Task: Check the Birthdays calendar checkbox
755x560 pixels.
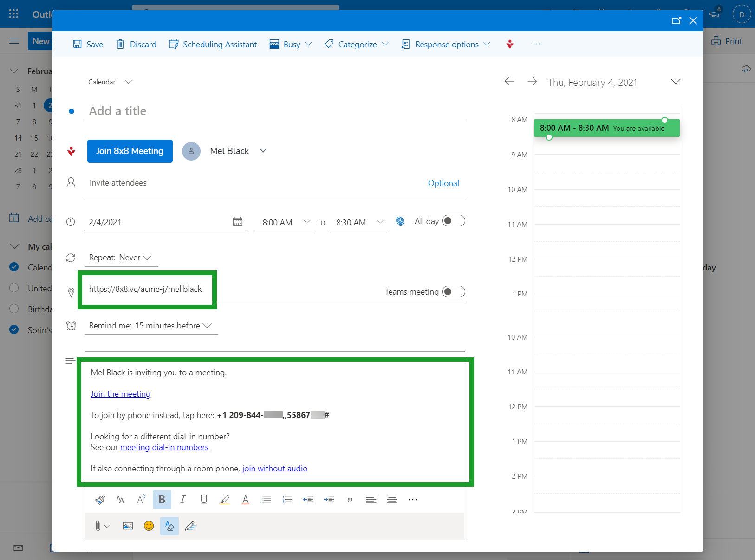Action: (14, 309)
